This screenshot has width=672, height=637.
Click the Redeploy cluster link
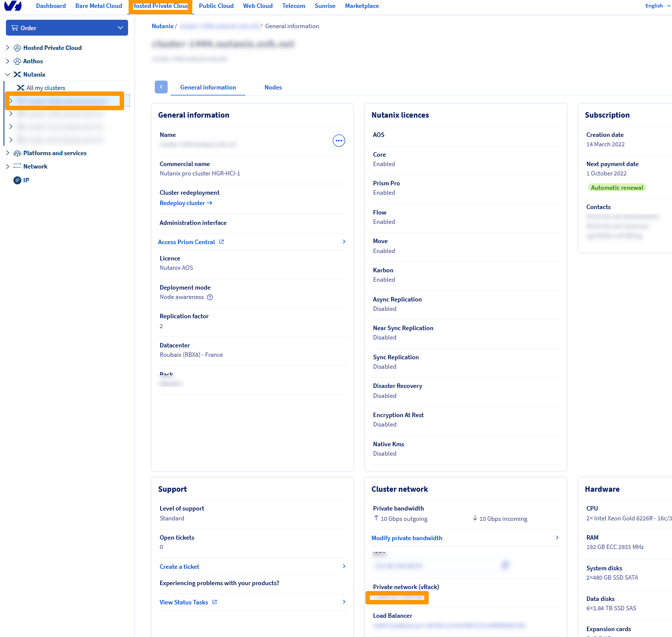(x=185, y=203)
